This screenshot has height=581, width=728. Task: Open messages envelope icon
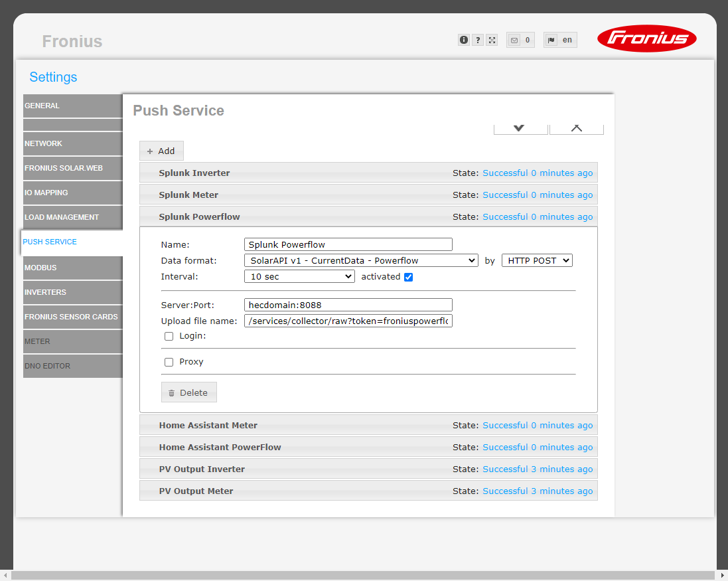click(514, 41)
